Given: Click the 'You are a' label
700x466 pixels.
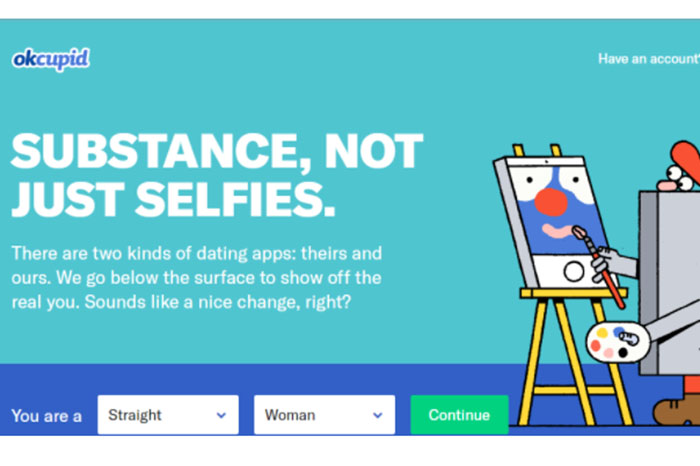Looking at the screenshot, I should (x=47, y=415).
